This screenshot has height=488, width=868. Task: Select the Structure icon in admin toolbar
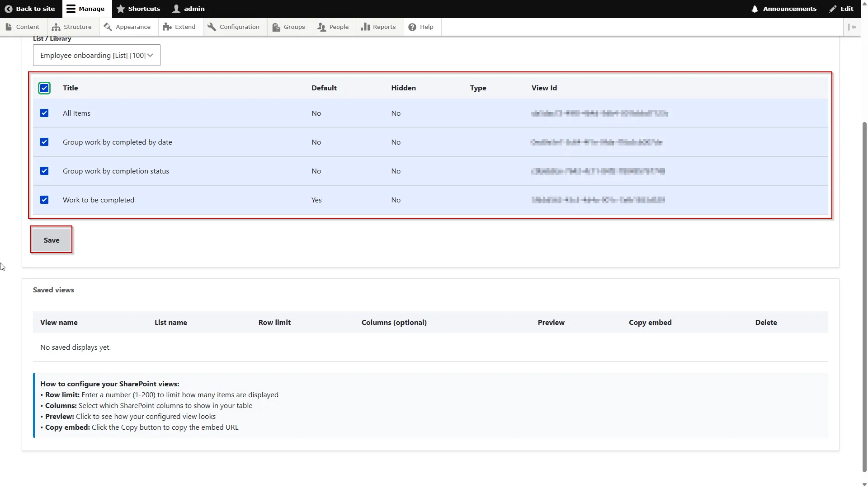click(55, 27)
